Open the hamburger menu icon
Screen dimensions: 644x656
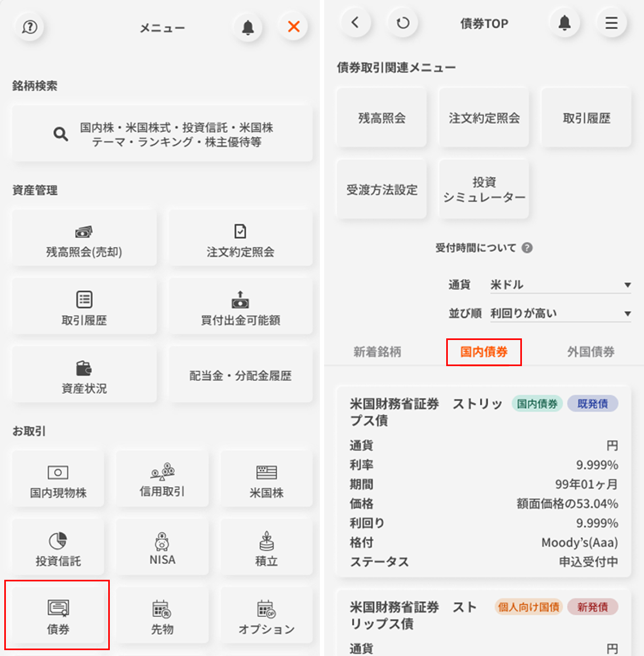point(611,23)
